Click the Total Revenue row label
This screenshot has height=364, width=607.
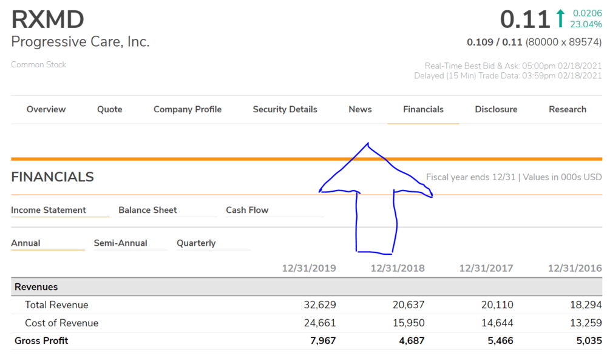pos(56,305)
